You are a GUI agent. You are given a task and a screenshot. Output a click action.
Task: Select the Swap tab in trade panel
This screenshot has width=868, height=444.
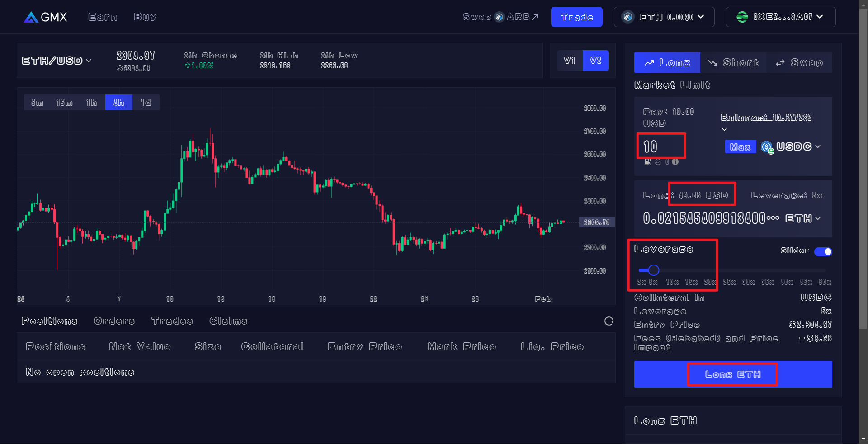pos(799,63)
